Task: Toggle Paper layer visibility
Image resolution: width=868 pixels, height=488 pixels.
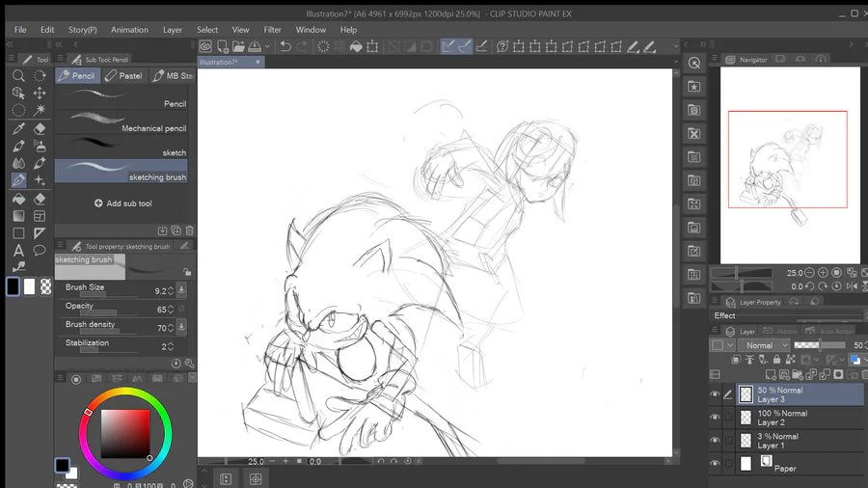Action: click(x=715, y=464)
